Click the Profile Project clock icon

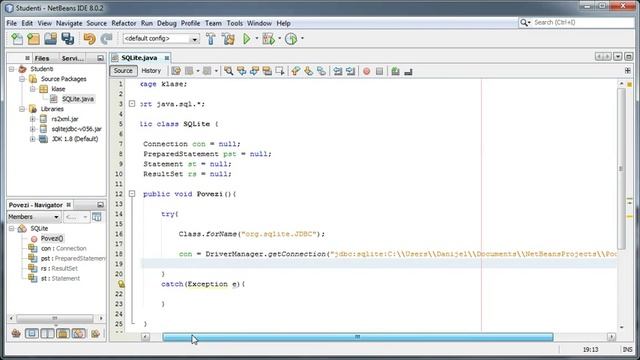click(291, 39)
